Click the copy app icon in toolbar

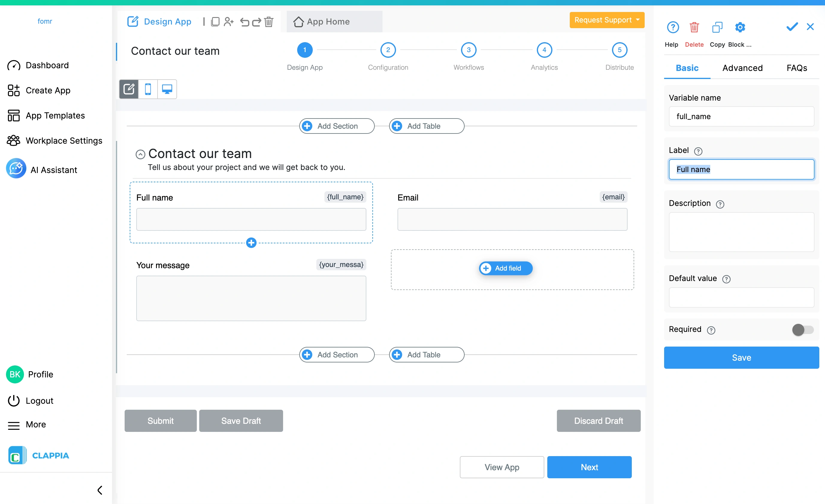215,22
